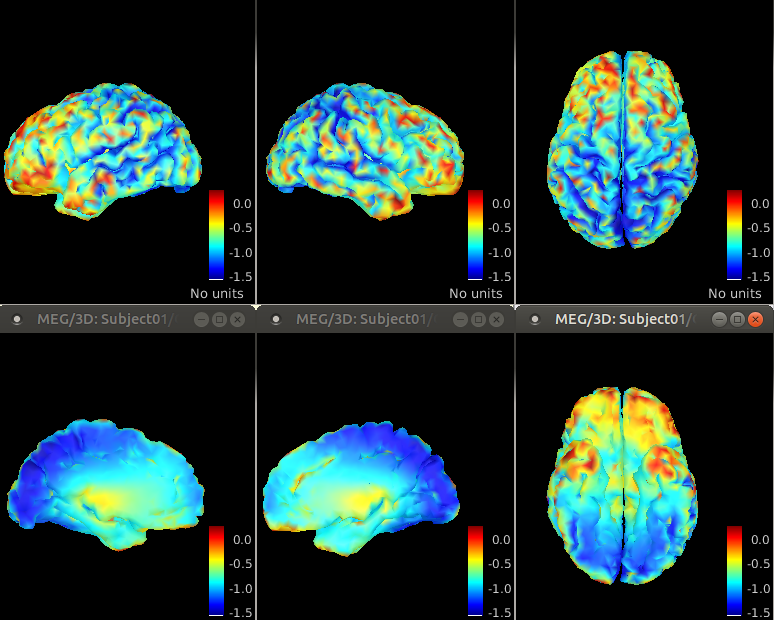
Task: Maximize the active right MEG/3D window
Action: click(737, 319)
